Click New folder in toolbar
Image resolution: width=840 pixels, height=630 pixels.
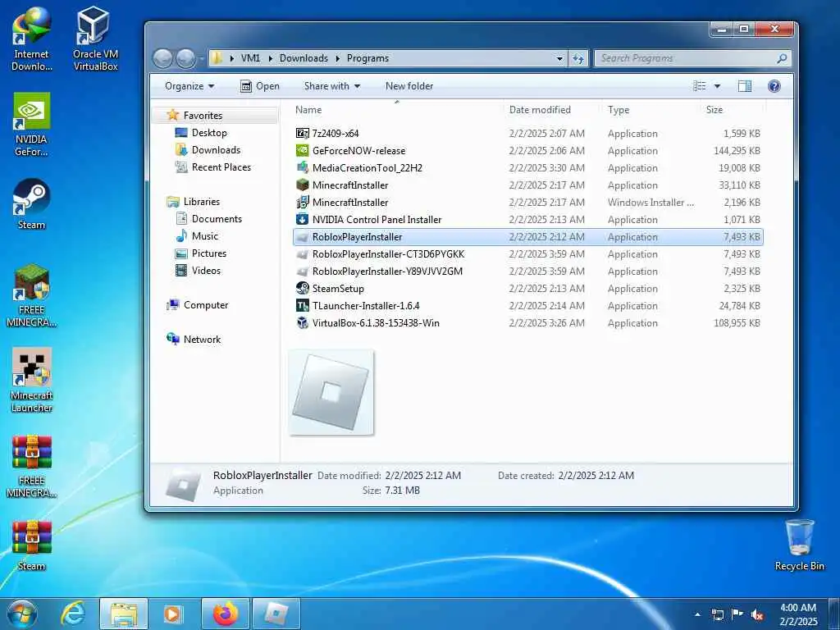(x=409, y=86)
